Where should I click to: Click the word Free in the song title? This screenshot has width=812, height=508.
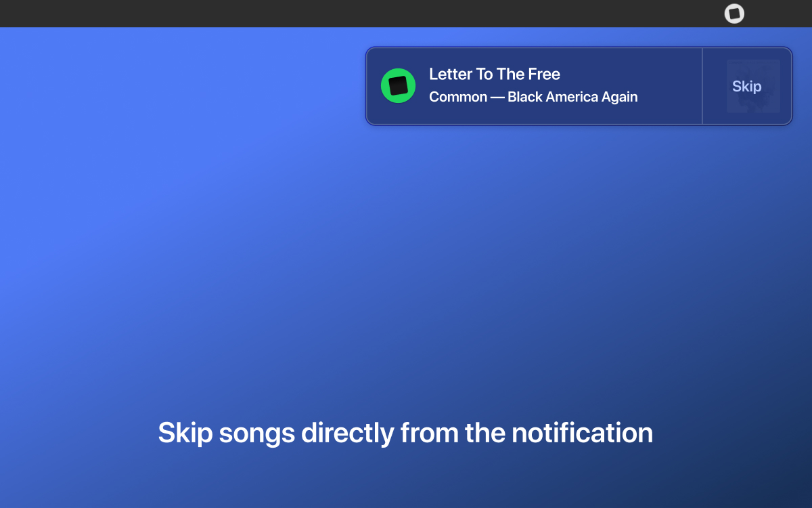tap(544, 74)
